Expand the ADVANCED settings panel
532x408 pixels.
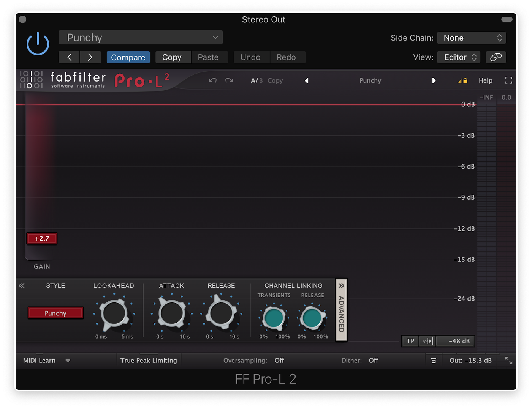tap(341, 310)
